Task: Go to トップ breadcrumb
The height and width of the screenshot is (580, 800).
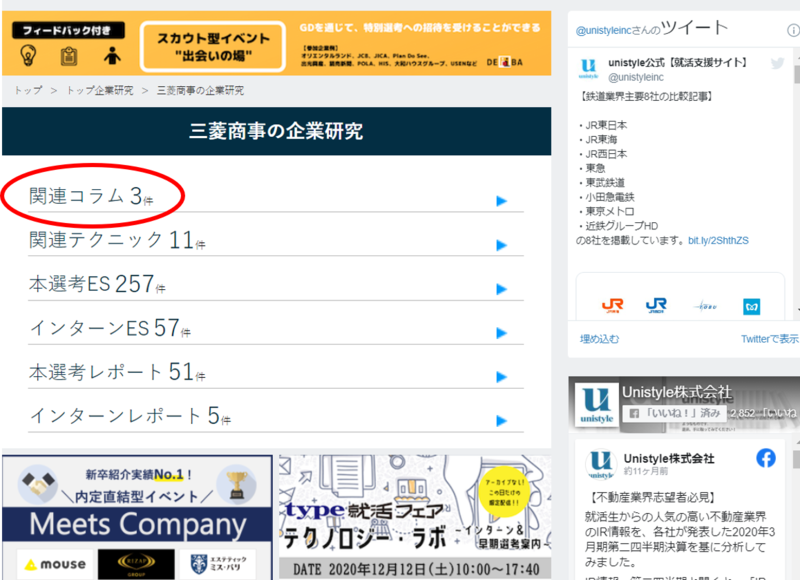Action: [x=27, y=90]
